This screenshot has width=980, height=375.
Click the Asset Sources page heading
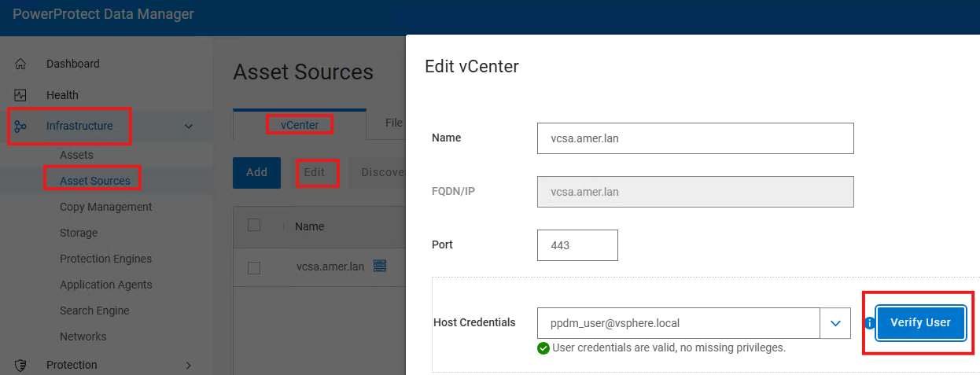(x=303, y=72)
